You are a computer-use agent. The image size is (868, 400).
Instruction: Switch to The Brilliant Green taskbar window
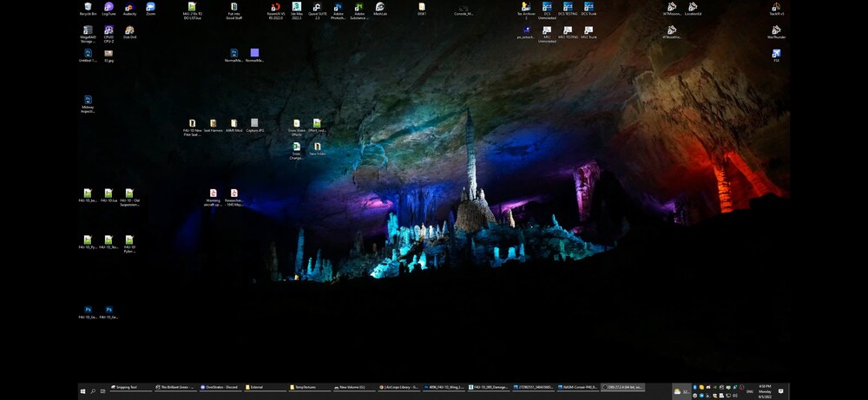175,388
